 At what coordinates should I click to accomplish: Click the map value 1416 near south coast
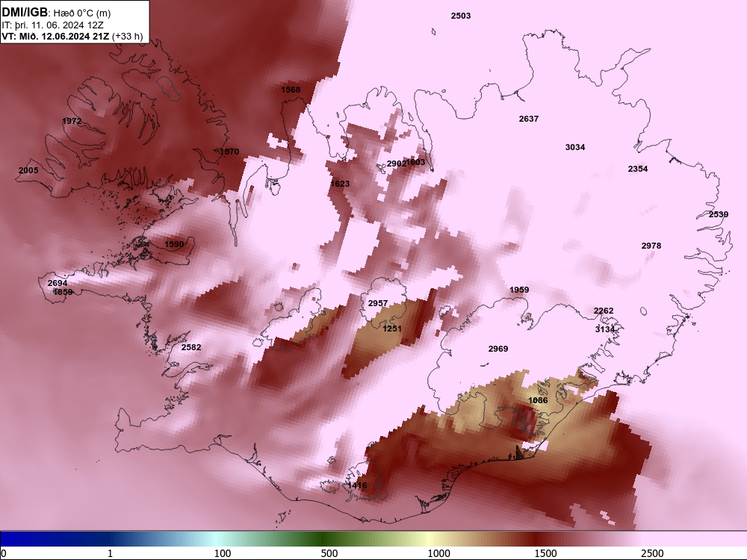(357, 485)
